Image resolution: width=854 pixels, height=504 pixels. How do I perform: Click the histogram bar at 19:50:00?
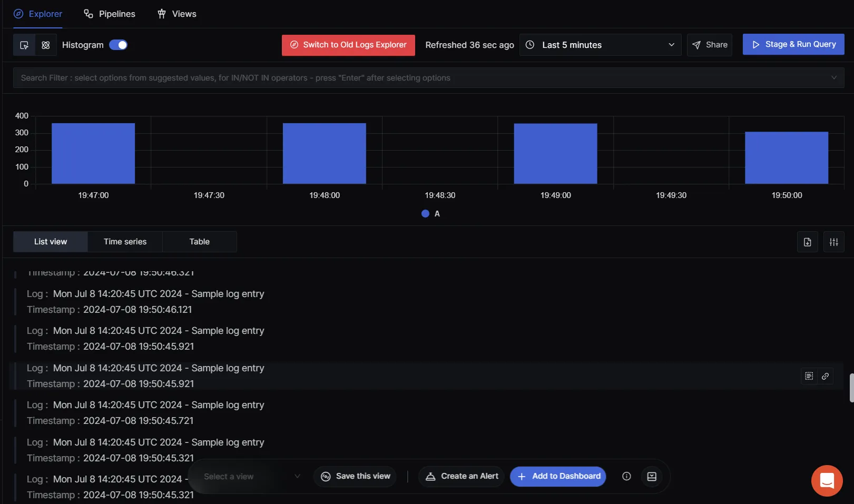click(787, 158)
